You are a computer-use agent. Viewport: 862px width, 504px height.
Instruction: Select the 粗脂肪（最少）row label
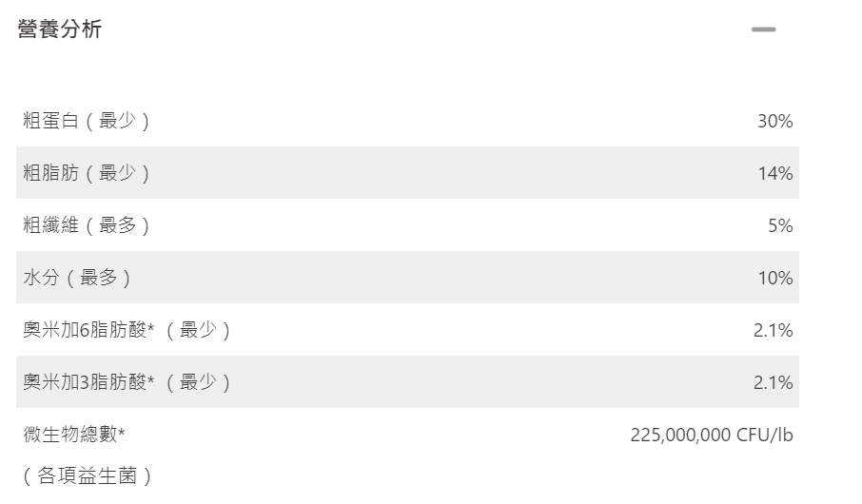[87, 173]
